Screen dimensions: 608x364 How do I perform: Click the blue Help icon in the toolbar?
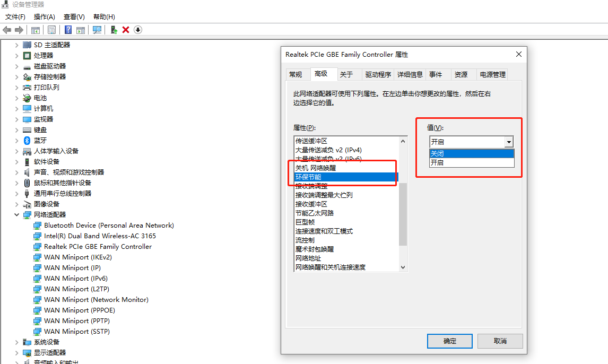point(68,30)
